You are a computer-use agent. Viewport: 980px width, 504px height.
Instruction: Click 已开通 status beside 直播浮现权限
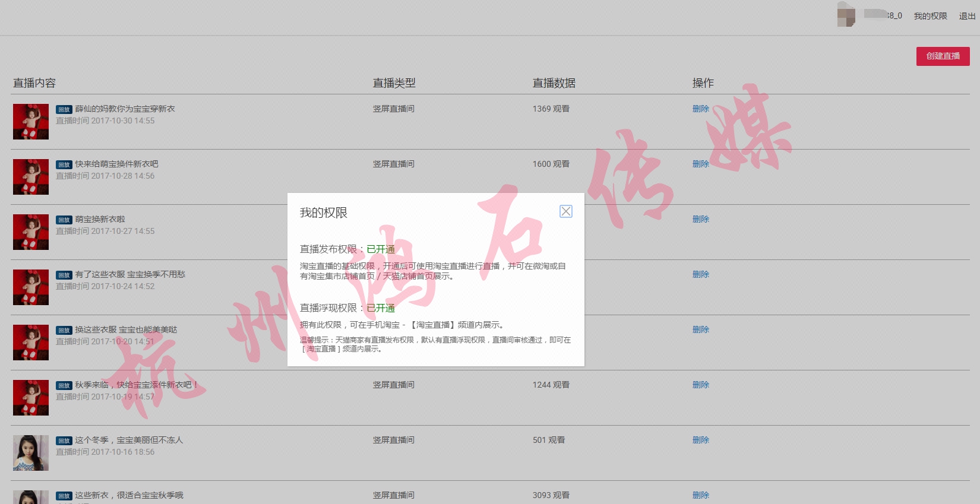[x=381, y=308]
